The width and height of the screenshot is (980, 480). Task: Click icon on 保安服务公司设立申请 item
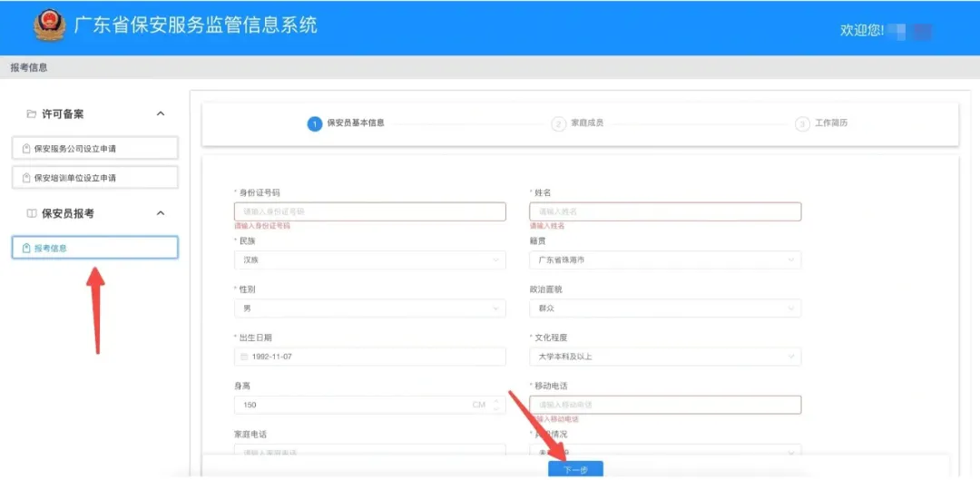(25, 149)
